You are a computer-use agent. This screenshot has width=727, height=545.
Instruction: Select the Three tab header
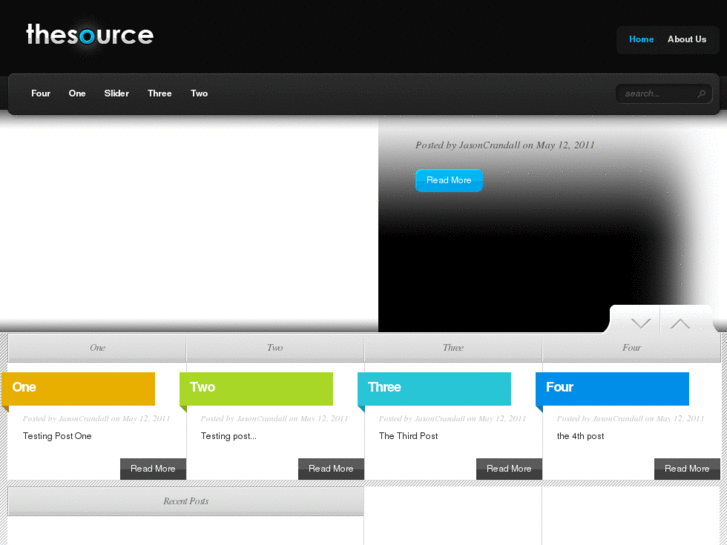tap(453, 347)
